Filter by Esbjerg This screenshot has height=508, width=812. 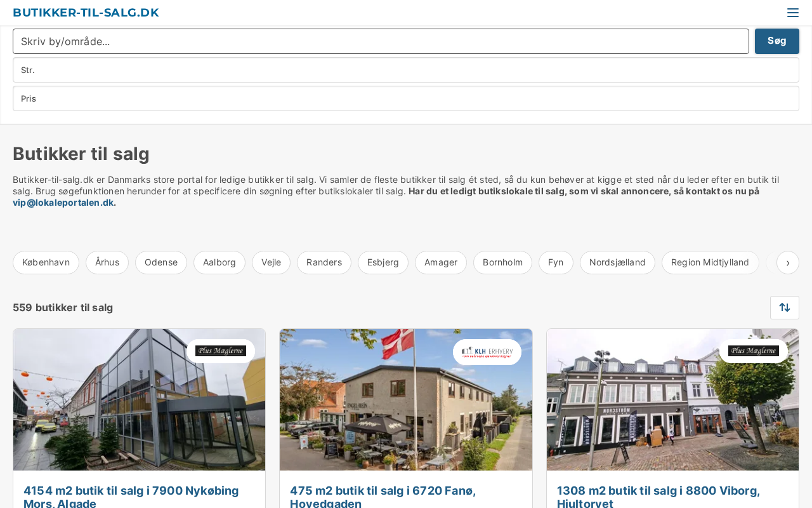(383, 262)
